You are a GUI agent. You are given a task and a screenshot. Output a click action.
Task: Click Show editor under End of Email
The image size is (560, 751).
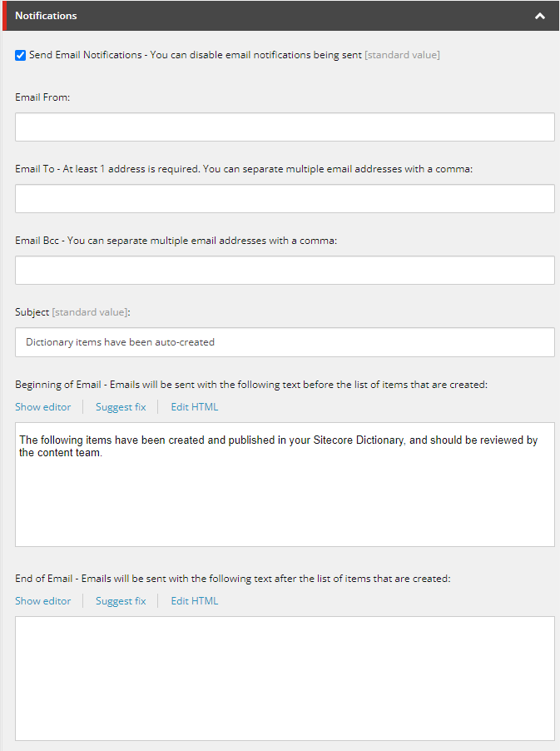click(42, 600)
